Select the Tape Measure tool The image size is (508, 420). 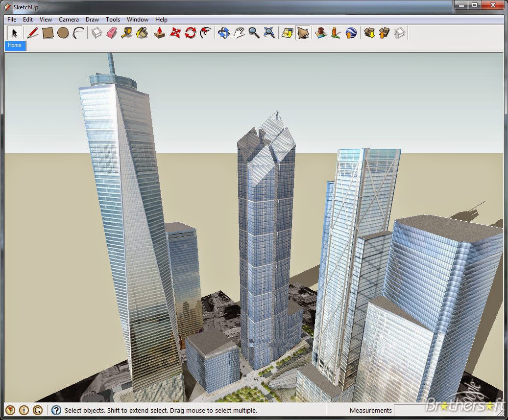(x=127, y=33)
